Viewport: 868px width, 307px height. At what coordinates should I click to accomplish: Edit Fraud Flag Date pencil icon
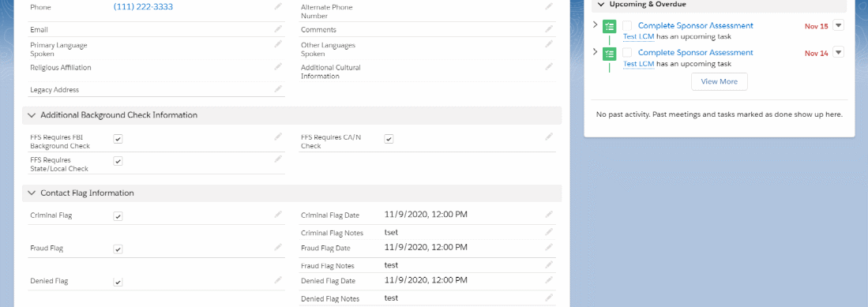tap(549, 247)
